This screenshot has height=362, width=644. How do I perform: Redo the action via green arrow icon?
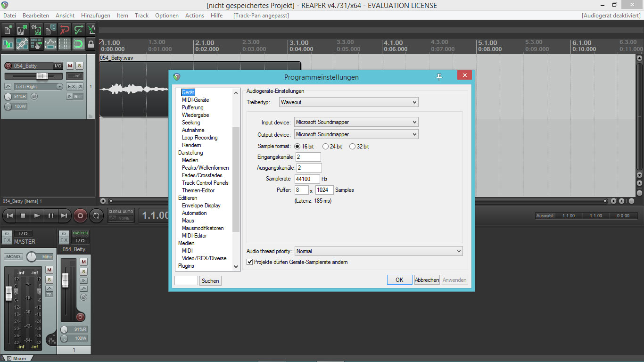pos(78,30)
